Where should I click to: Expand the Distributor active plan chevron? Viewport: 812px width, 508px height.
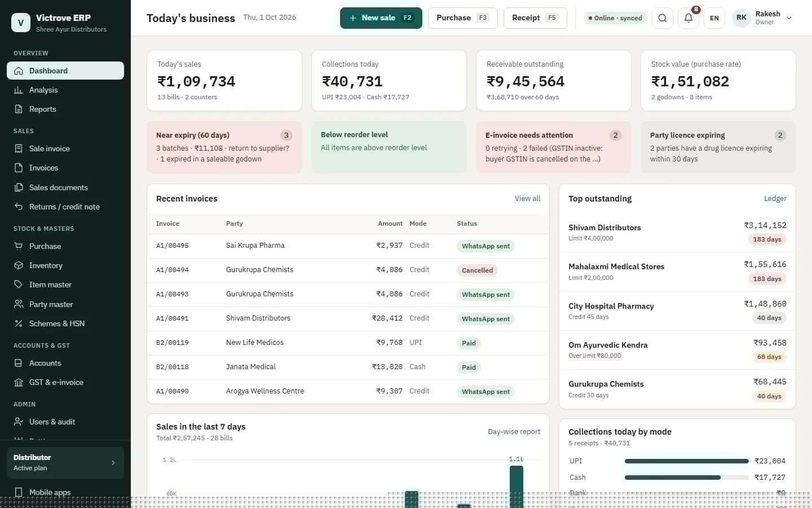[x=113, y=463]
